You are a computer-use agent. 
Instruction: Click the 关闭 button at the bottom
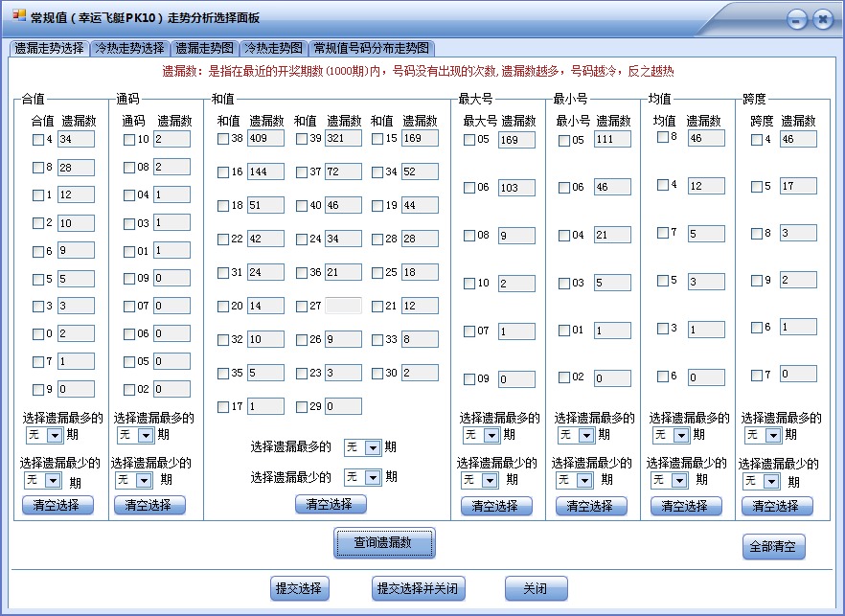(536, 588)
